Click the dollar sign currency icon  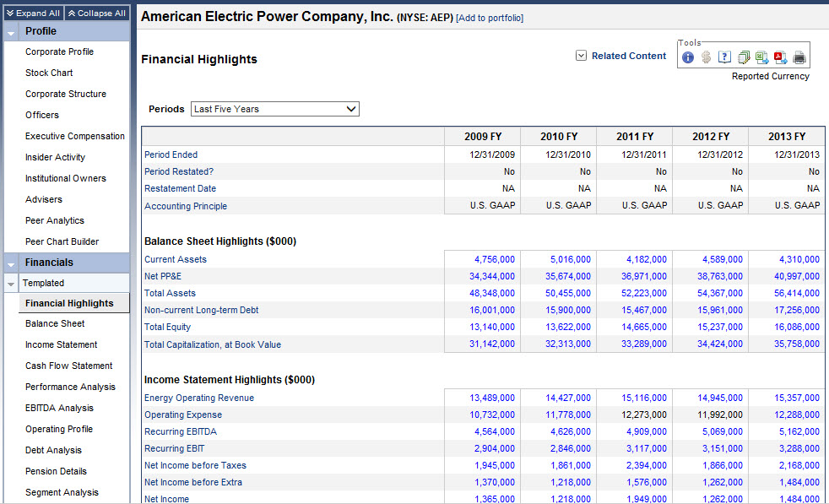pyautogui.click(x=707, y=57)
